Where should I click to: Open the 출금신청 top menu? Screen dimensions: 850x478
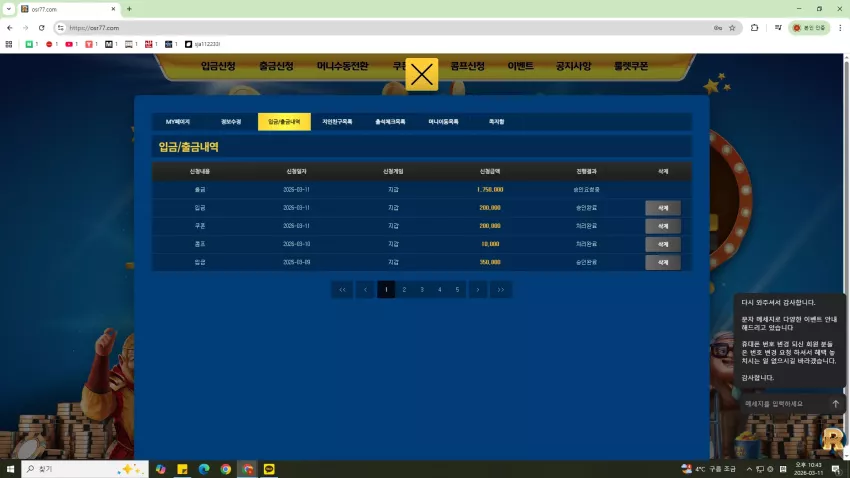click(276, 66)
